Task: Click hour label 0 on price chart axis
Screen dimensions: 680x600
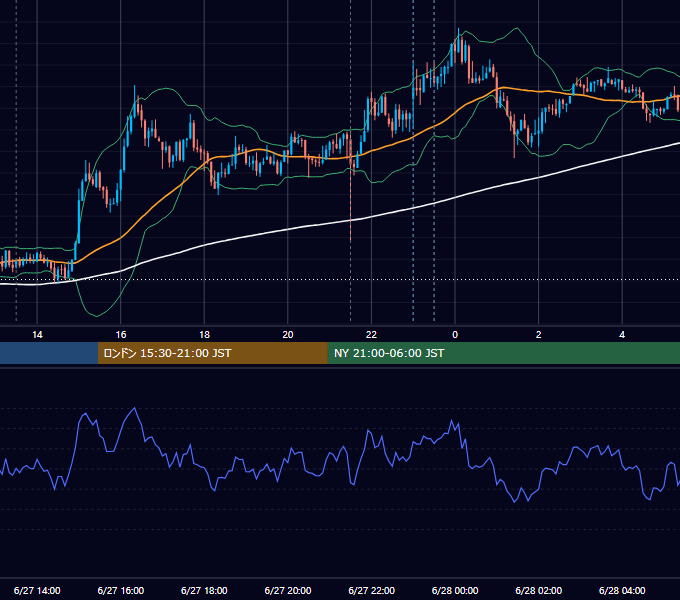Action: click(455, 335)
